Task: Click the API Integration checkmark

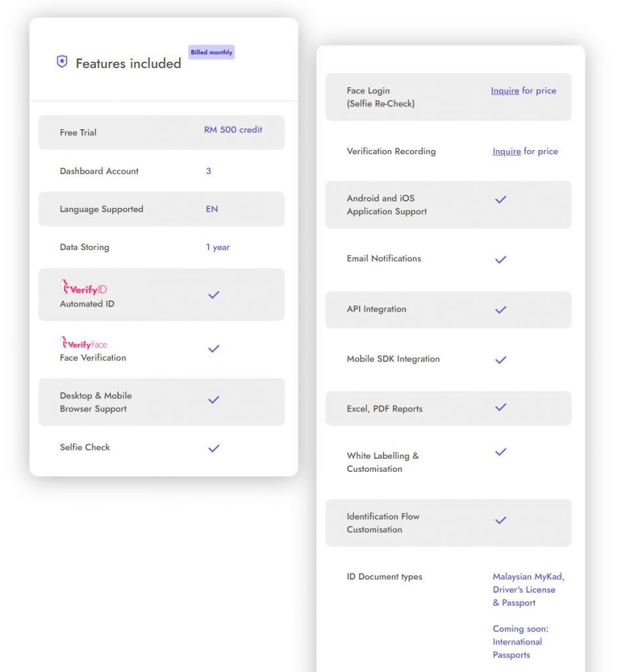Action: tap(501, 310)
